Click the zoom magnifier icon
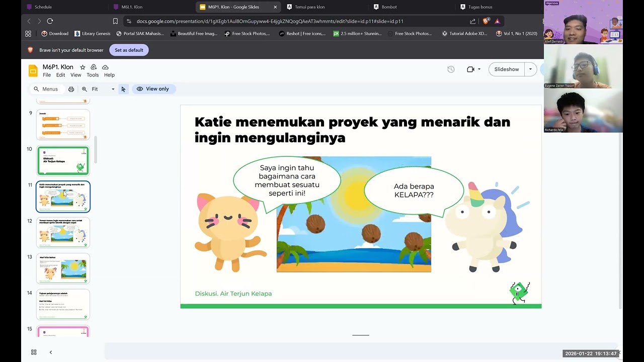The width and height of the screenshot is (644, 362). click(85, 89)
